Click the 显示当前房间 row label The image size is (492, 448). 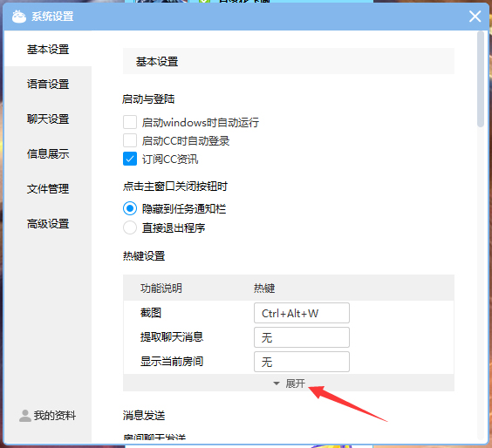[172, 362]
